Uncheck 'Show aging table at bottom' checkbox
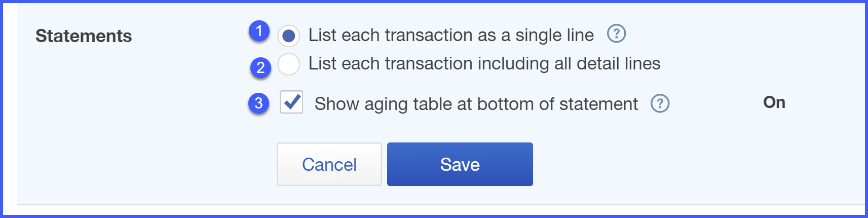This screenshot has width=868, height=218. tap(291, 102)
